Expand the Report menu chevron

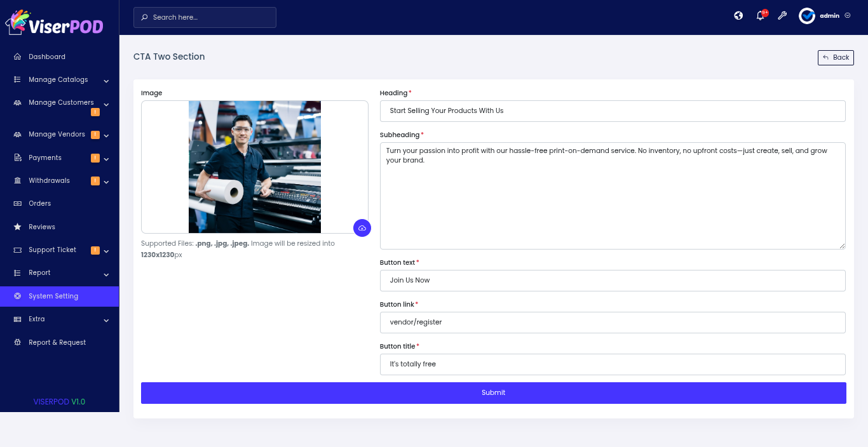(106, 274)
